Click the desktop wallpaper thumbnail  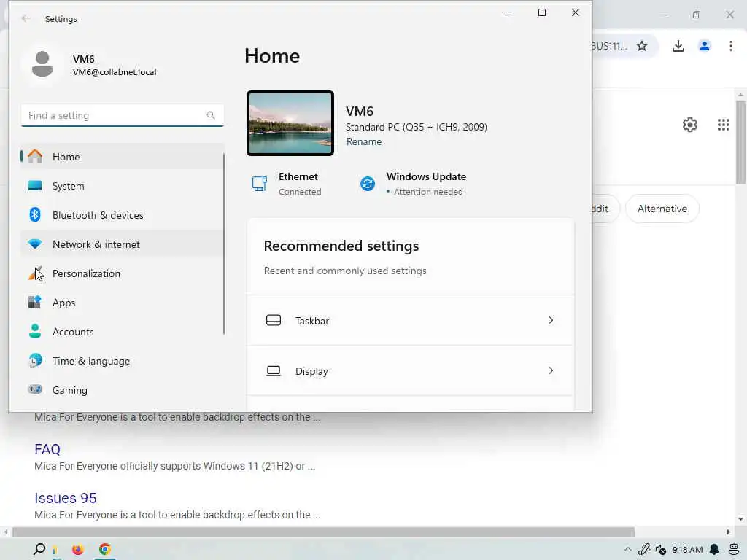(290, 123)
